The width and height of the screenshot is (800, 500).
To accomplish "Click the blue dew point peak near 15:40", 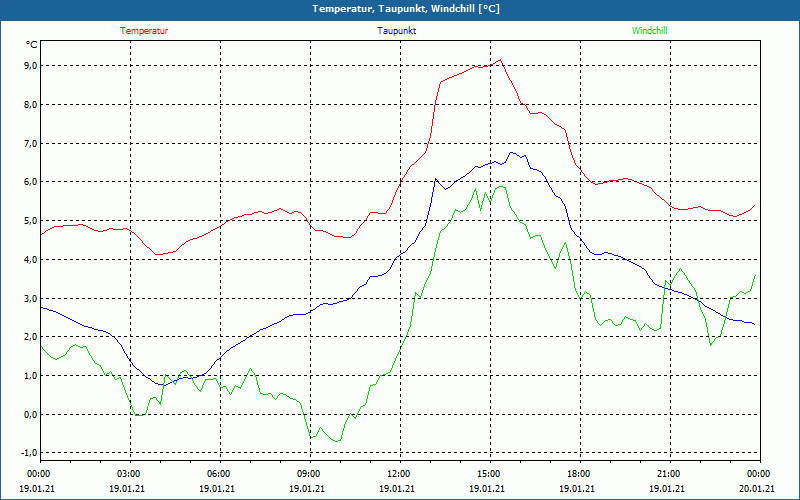I will [x=512, y=152].
